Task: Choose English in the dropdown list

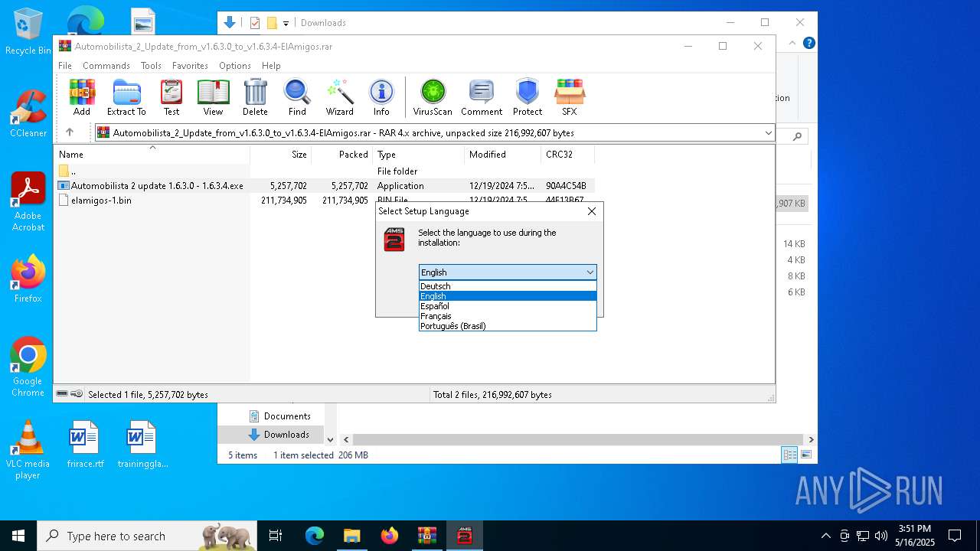Action: pyautogui.click(x=508, y=296)
